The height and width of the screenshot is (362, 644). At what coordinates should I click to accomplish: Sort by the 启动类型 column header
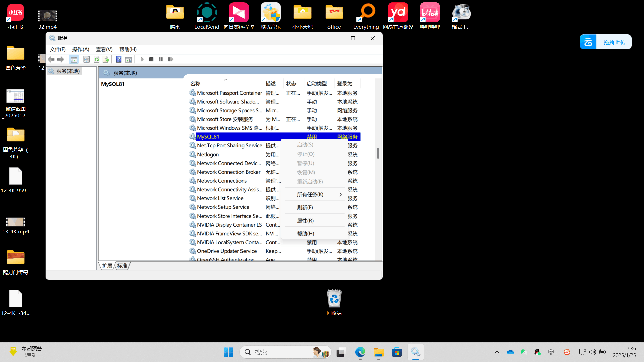point(316,84)
